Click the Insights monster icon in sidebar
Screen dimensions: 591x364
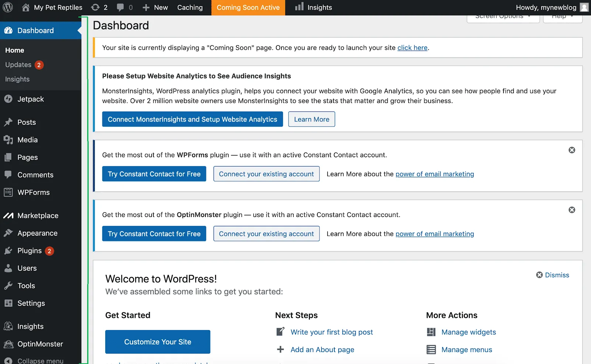8,326
